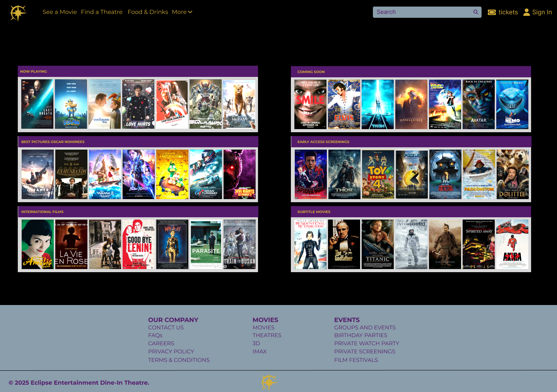Select The Unbreakable Boy poster
Screen dimensions: 557x392
pyautogui.click(x=105, y=104)
